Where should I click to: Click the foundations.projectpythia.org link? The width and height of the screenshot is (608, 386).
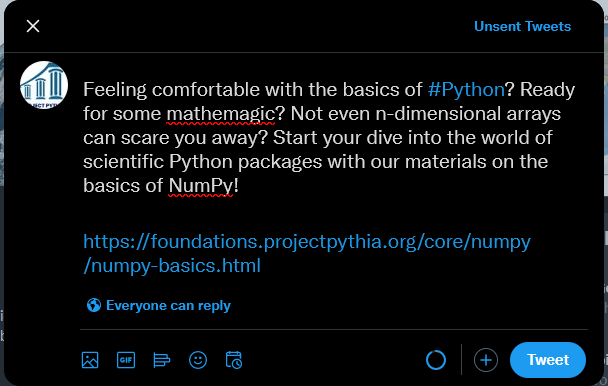[x=307, y=242]
